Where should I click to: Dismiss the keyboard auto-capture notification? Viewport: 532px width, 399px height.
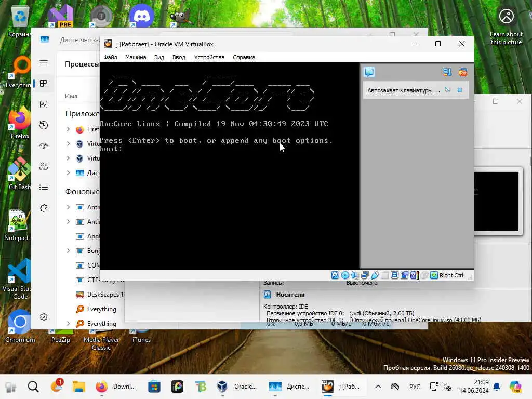pyautogui.click(x=460, y=90)
